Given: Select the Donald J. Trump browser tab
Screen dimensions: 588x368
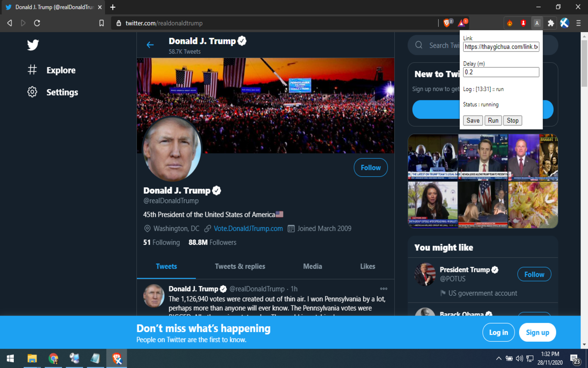Looking at the screenshot, I should click(x=53, y=7).
